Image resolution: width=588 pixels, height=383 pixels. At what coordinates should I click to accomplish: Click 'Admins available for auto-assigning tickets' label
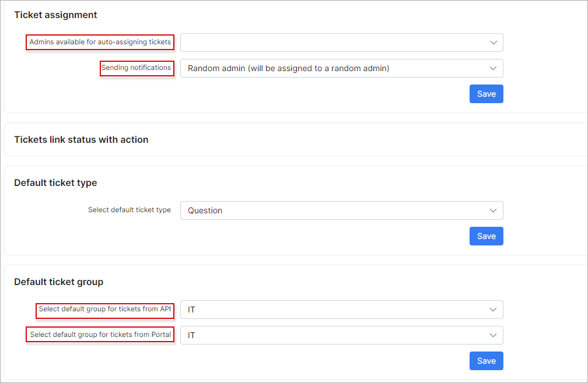pos(100,42)
